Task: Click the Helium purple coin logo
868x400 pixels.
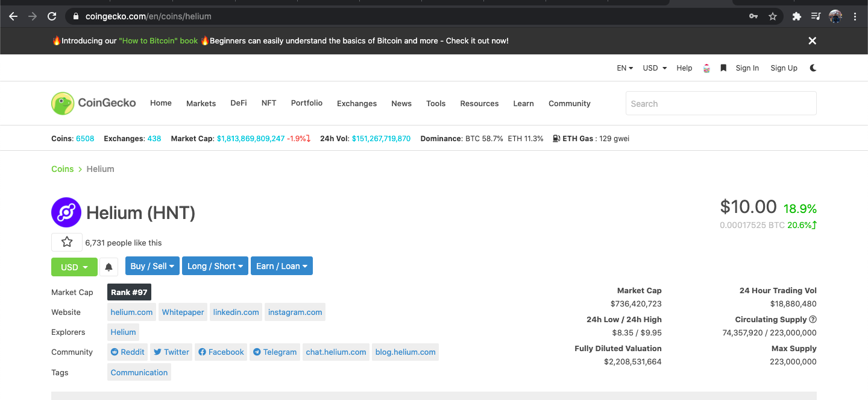Action: click(x=66, y=212)
